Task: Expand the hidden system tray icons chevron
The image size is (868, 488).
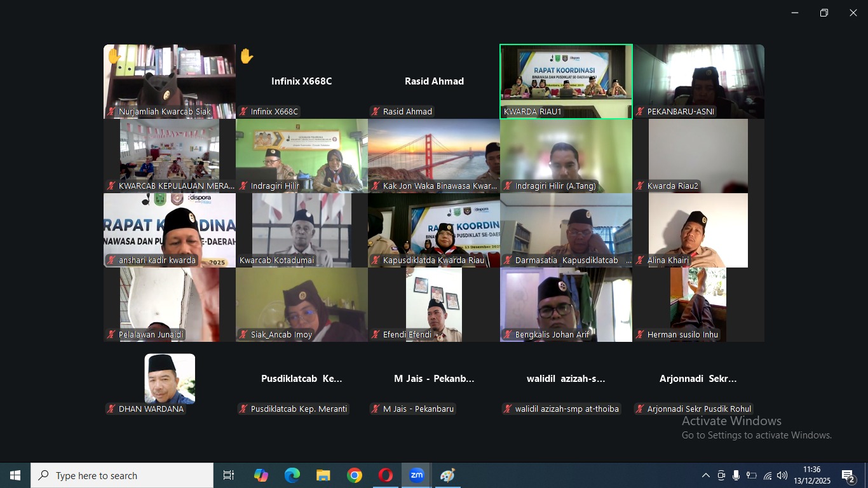Action: (x=705, y=475)
